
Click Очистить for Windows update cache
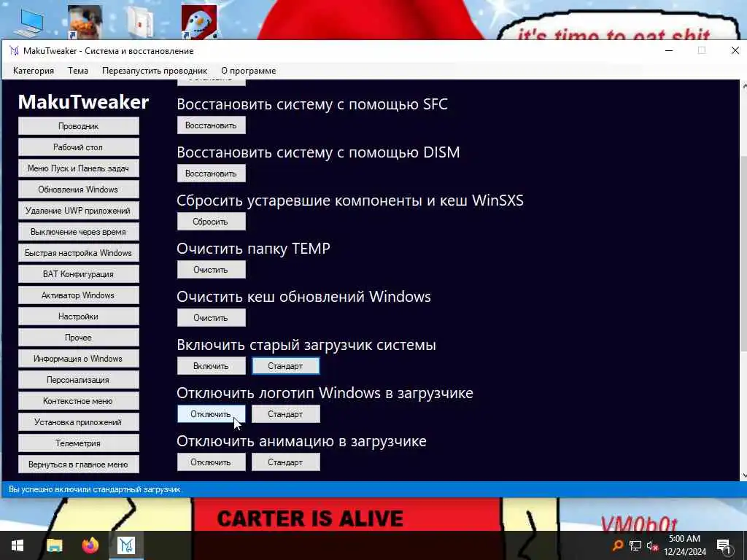211,318
